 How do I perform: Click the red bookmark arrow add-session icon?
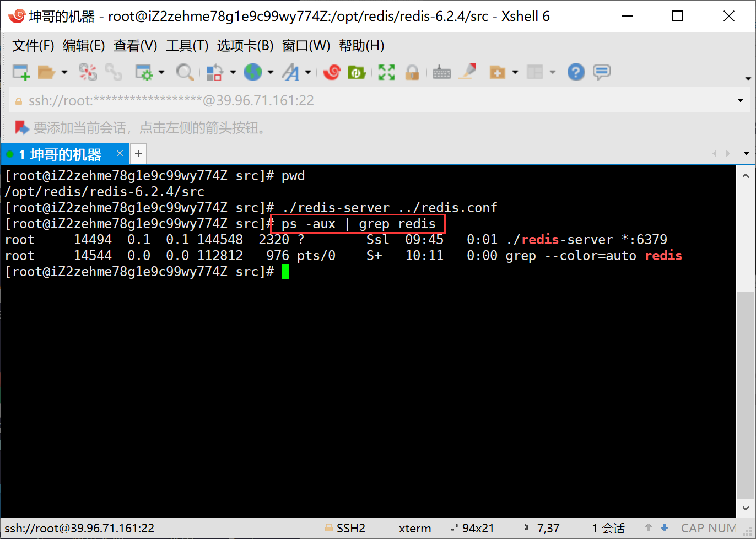coord(21,128)
